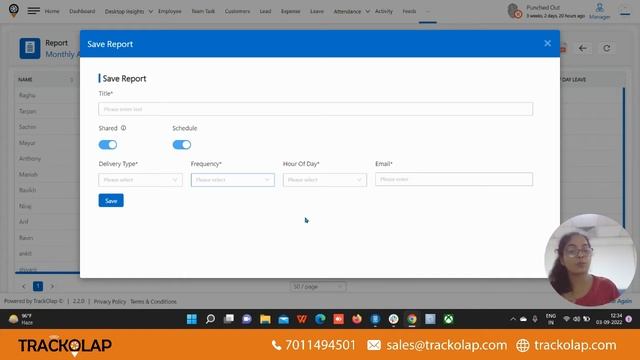Open Dashboard in the navbar
640x360 pixels.
pos(82,11)
